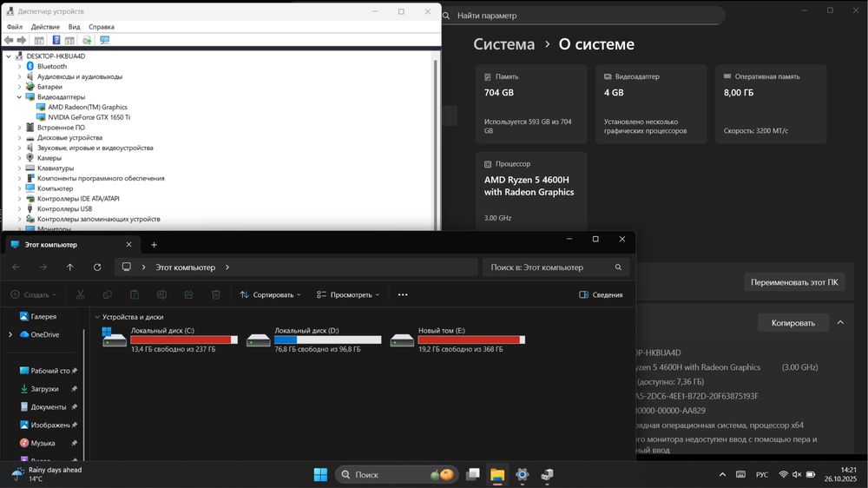Click forward arrow in Device Manager toolbar

coord(22,40)
